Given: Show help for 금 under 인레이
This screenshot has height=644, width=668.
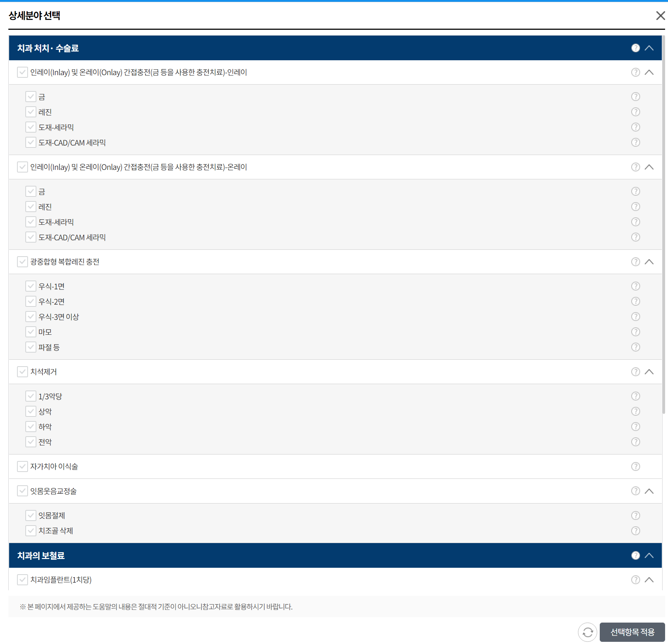Looking at the screenshot, I should (635, 97).
